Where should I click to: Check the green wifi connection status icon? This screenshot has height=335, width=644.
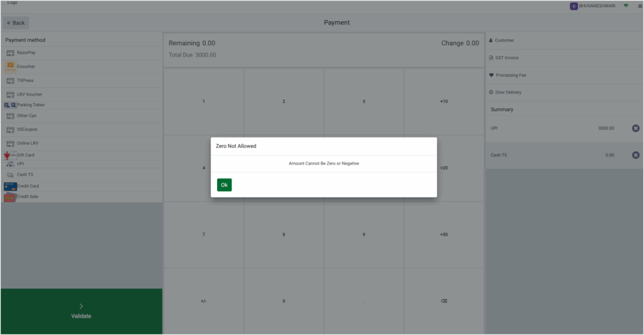pos(626,6)
